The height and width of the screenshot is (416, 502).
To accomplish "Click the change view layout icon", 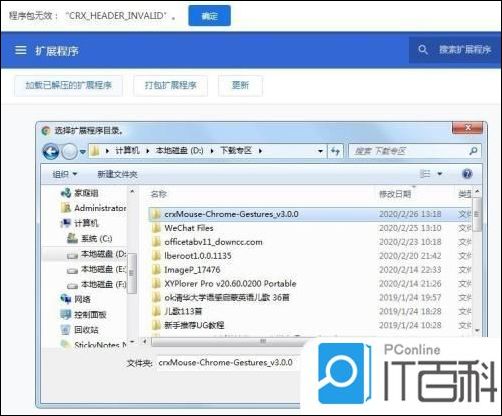I will click(x=425, y=174).
